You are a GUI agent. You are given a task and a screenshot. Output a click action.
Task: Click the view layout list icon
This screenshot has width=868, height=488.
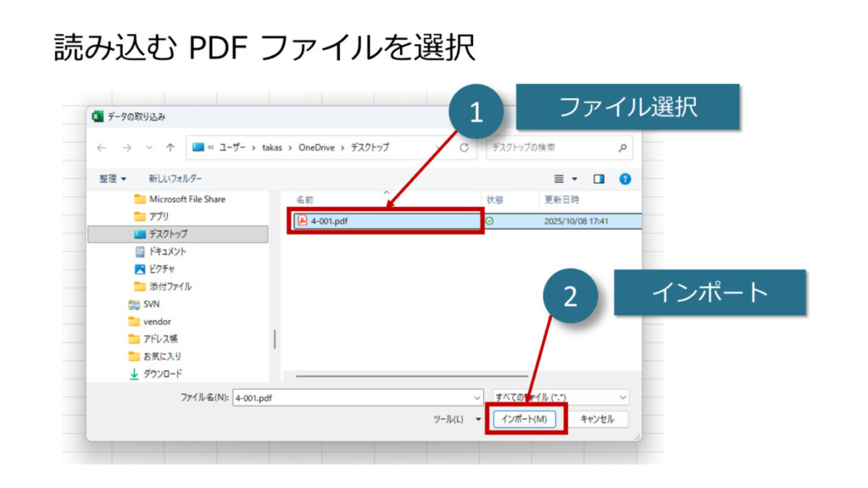(559, 179)
